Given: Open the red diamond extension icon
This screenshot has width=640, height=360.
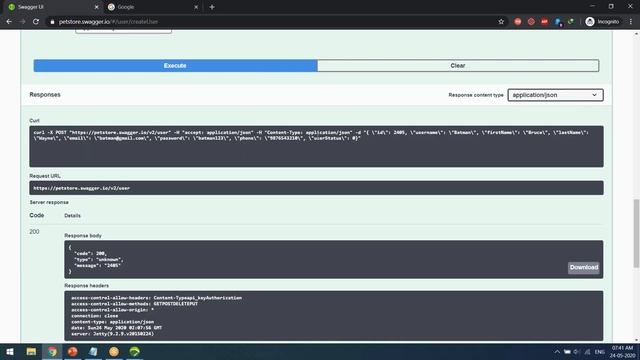Looking at the screenshot, I should [x=531, y=22].
